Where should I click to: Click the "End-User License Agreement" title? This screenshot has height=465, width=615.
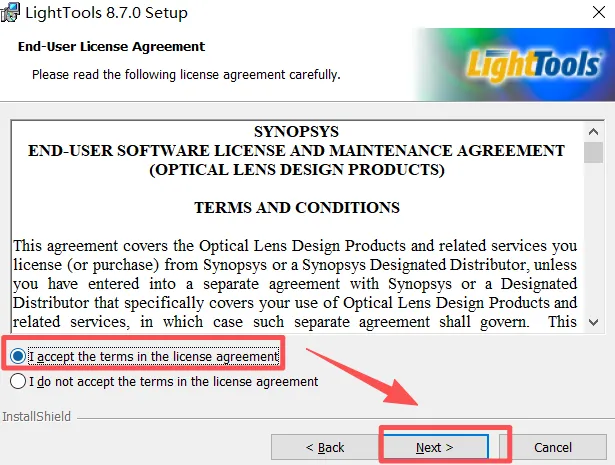click(x=111, y=46)
